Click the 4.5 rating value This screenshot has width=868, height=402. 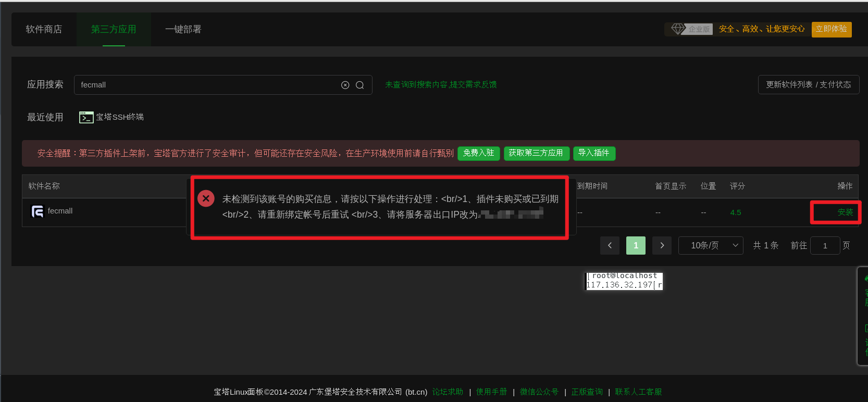tap(735, 212)
